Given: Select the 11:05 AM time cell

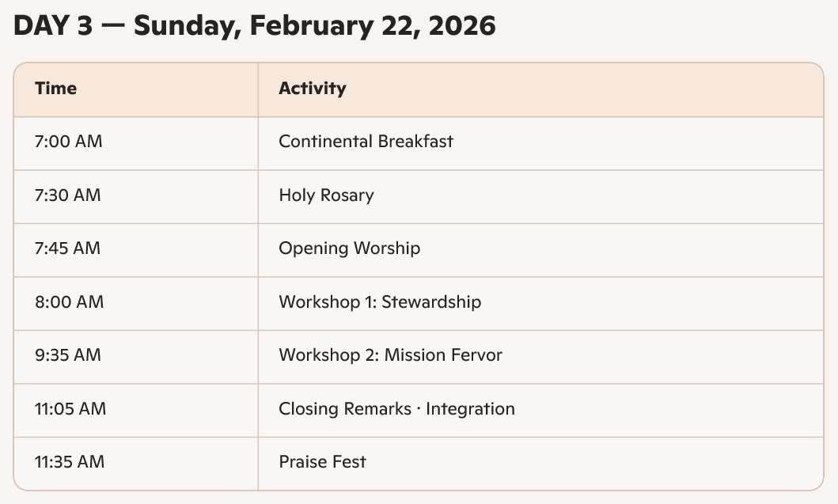Looking at the screenshot, I should point(70,409).
